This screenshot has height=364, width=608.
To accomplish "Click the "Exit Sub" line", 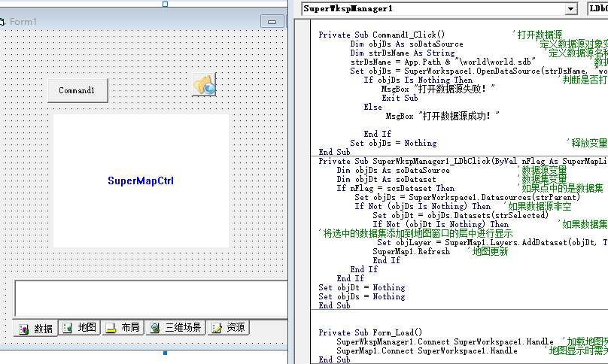I will (400, 98).
